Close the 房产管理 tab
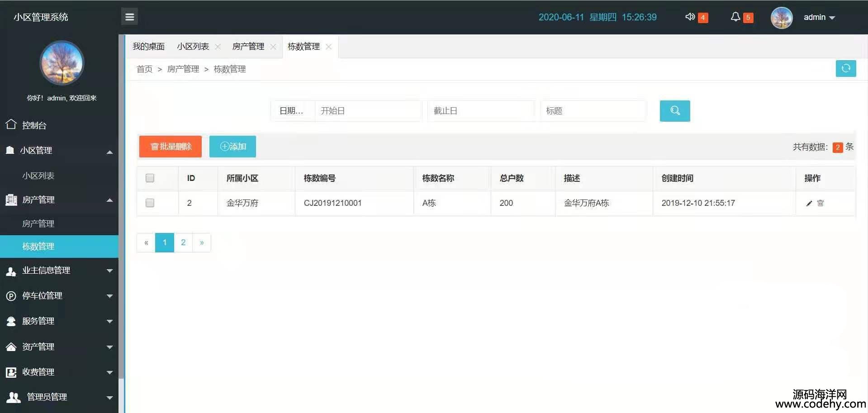The height and width of the screenshot is (413, 868). (x=273, y=47)
